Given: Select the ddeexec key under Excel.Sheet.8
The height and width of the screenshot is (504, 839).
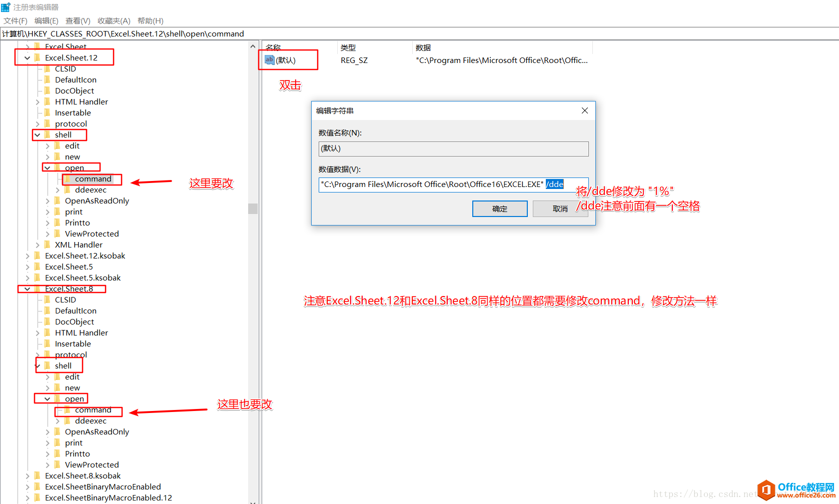Looking at the screenshot, I should pyautogui.click(x=91, y=421).
